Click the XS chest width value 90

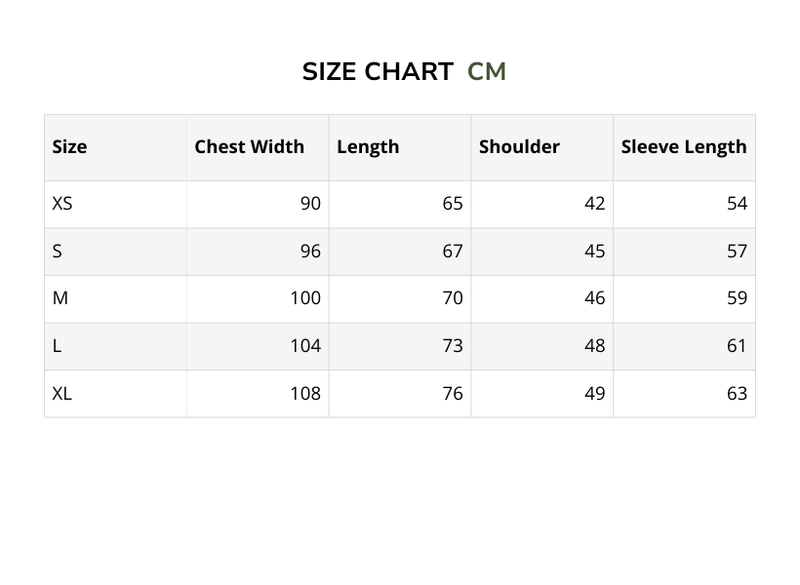click(310, 204)
